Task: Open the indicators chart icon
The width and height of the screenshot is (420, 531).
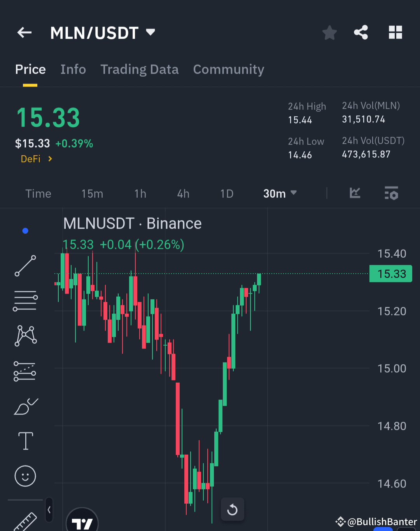Action: pos(354,193)
